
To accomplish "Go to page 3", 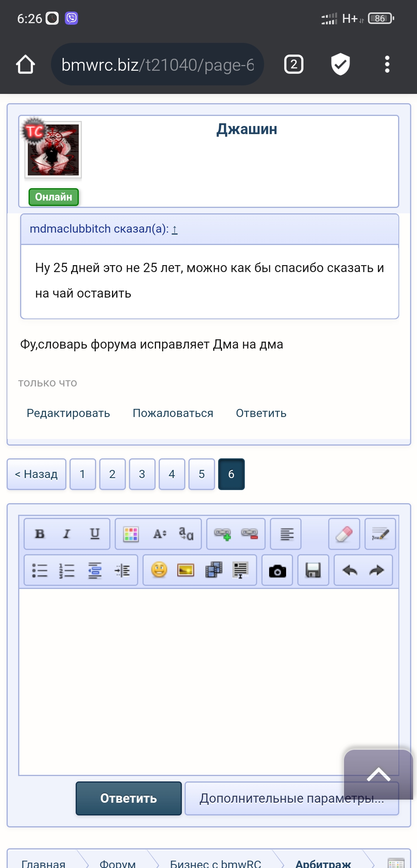I will pyautogui.click(x=142, y=474).
